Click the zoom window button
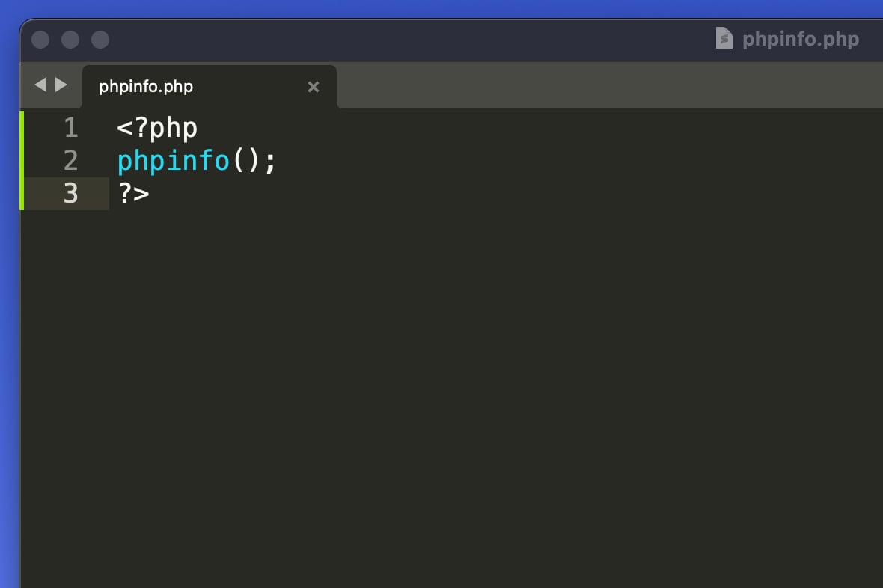The height and width of the screenshot is (588, 883). (100, 40)
